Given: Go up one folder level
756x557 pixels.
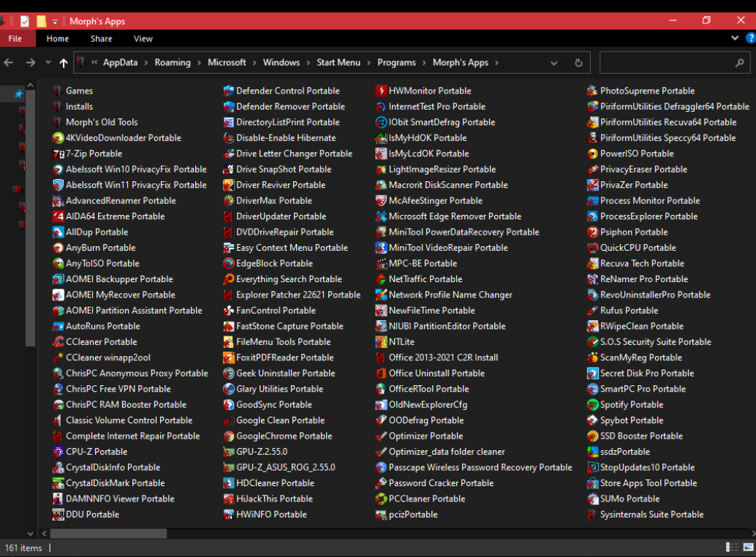Looking at the screenshot, I should [x=64, y=63].
